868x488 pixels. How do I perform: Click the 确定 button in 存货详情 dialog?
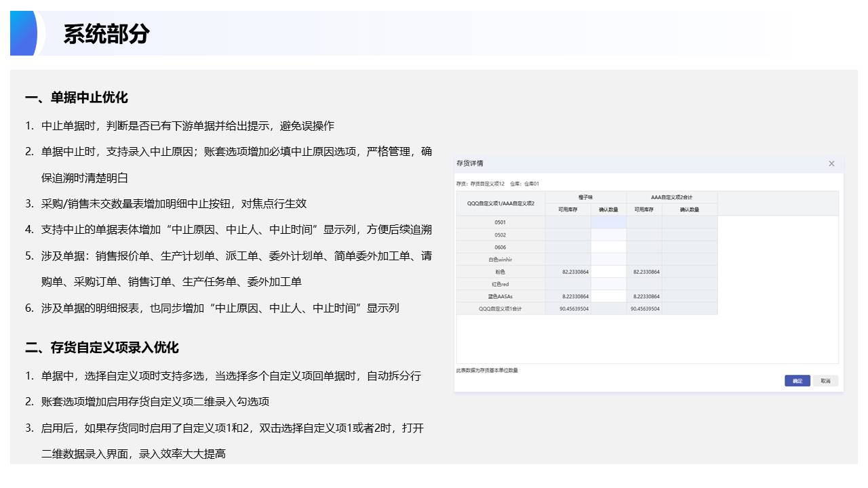(x=797, y=381)
